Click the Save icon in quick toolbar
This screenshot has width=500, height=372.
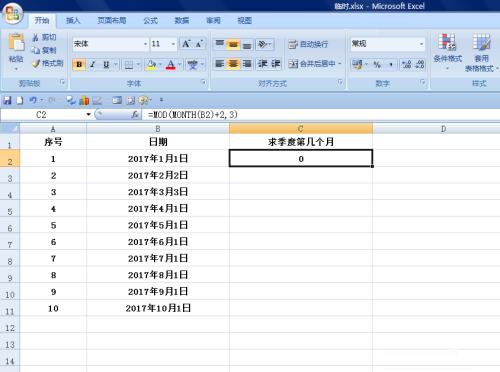click(7, 100)
